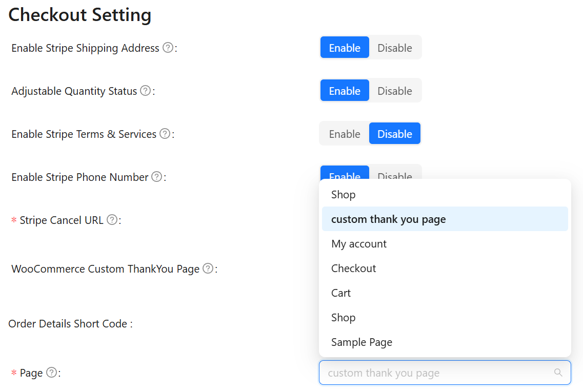This screenshot has width=583, height=392.
Task: Pick 'Checkout' option from the dropdown
Action: point(354,269)
